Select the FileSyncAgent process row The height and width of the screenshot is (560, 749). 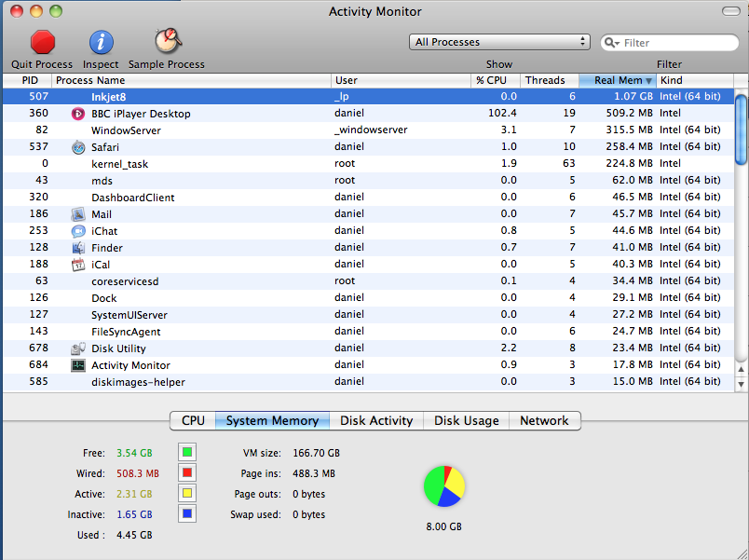(368, 331)
